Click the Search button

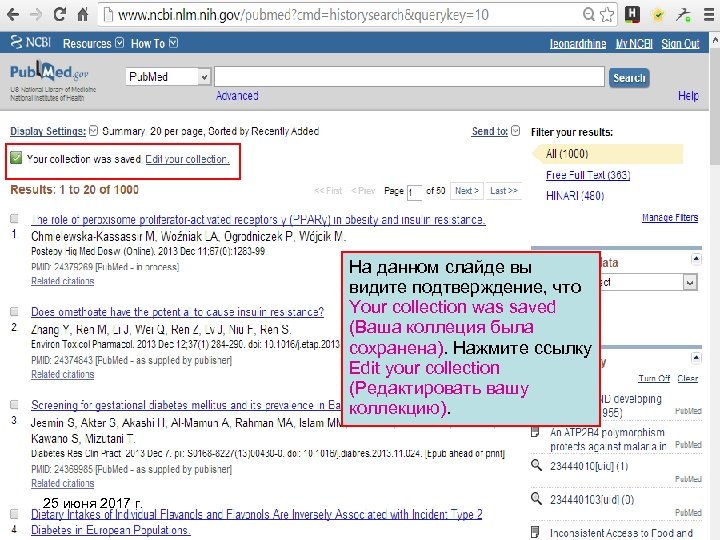pyautogui.click(x=629, y=78)
